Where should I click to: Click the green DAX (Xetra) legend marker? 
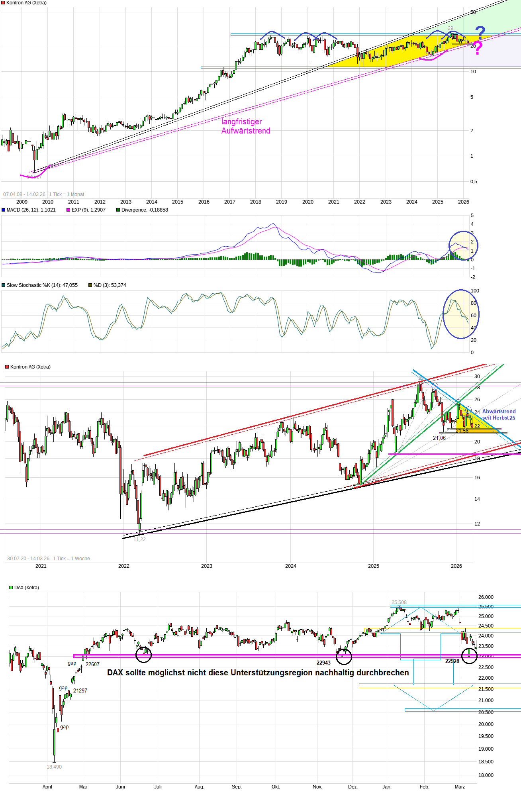[x=11, y=588]
